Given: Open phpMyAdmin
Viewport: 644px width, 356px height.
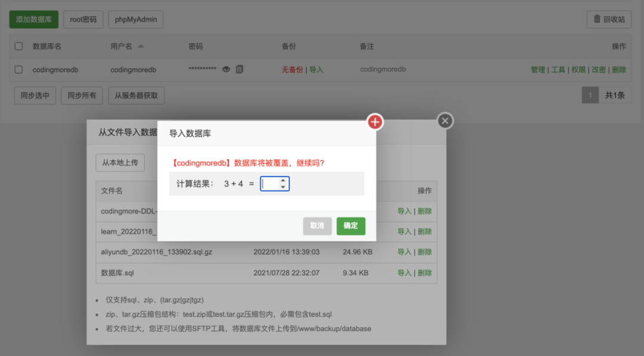Looking at the screenshot, I should (x=135, y=19).
